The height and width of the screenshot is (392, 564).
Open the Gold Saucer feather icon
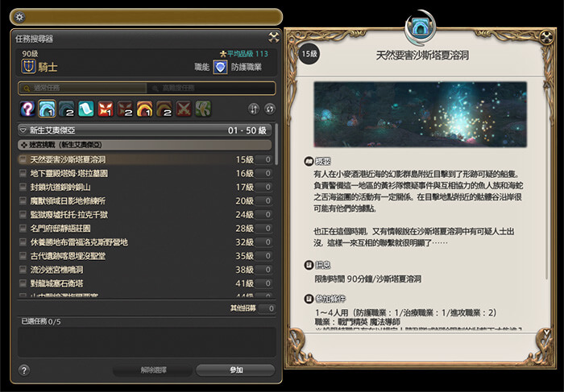[x=203, y=109]
